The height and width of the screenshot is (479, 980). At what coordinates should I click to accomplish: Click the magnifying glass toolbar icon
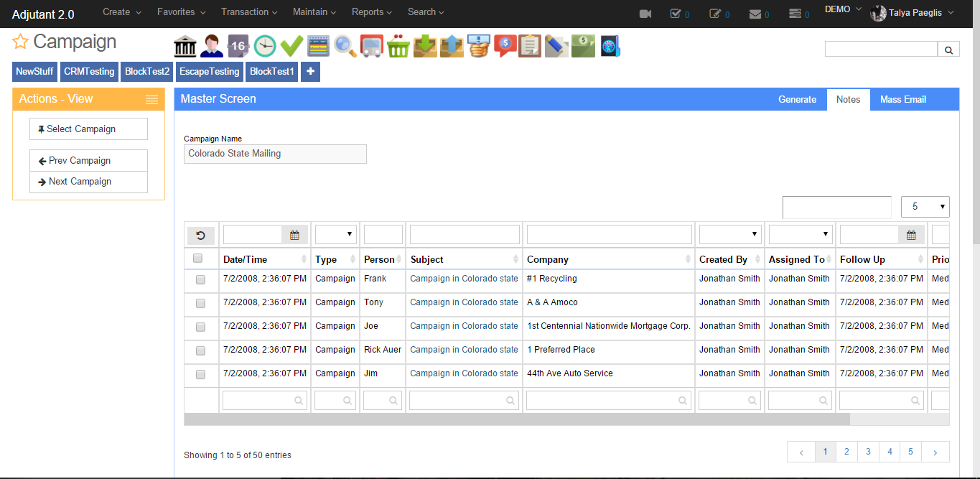coord(345,47)
